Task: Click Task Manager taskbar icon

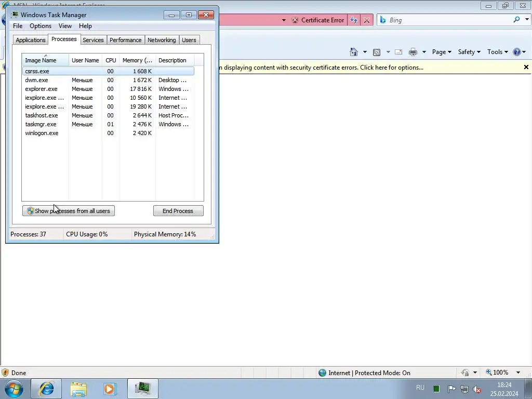Action: point(142,389)
